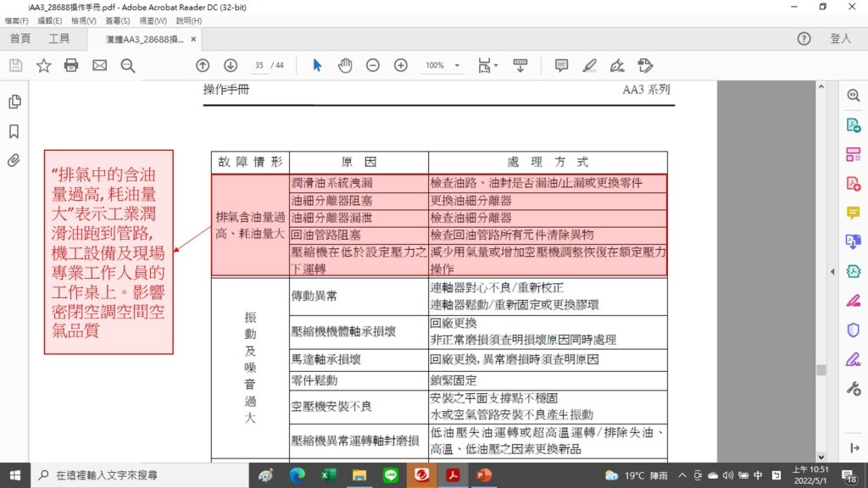Image resolution: width=868 pixels, height=488 pixels.
Task: Select the highlighter text tool
Action: pyautogui.click(x=589, y=65)
